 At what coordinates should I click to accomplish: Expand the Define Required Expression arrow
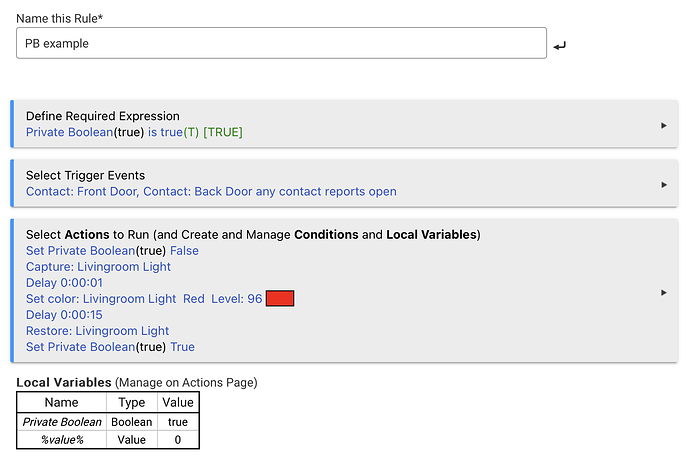664,125
